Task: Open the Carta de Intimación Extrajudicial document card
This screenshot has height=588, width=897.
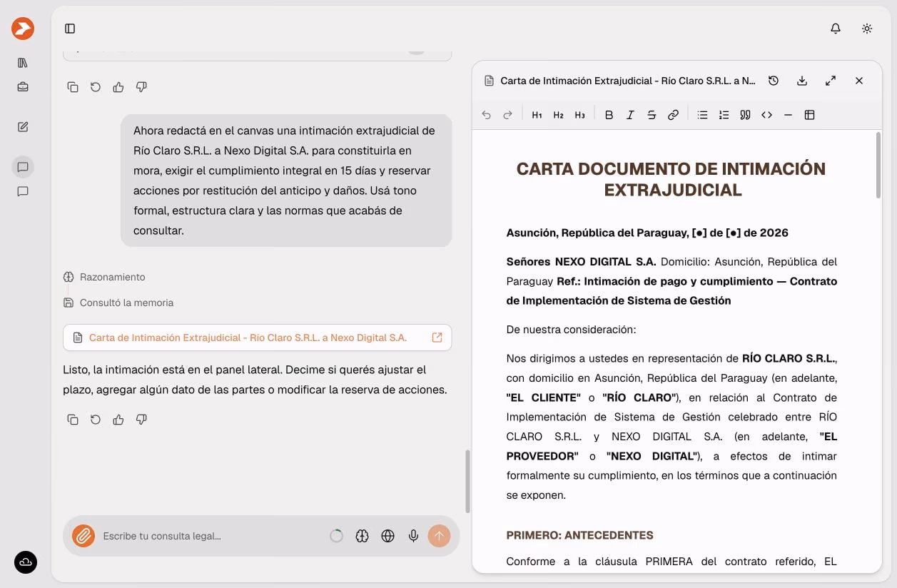Action: [x=257, y=338]
